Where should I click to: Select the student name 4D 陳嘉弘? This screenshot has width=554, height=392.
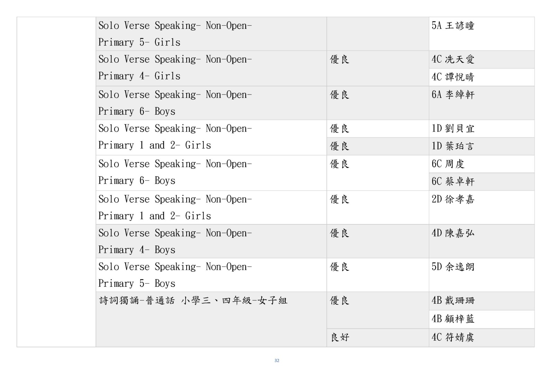click(x=453, y=233)
